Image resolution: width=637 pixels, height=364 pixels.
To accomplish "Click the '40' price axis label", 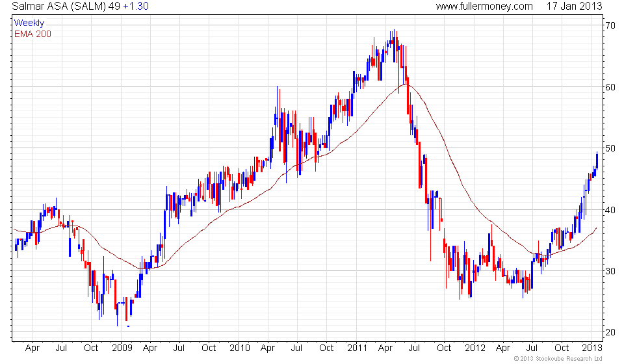I will 610,210.
